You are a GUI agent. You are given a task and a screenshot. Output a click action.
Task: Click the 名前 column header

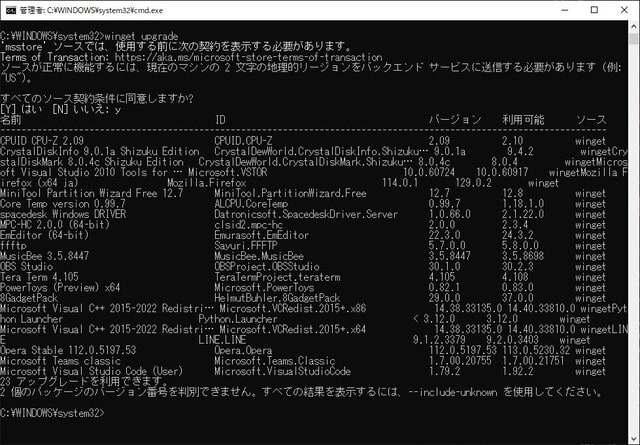(x=11, y=119)
